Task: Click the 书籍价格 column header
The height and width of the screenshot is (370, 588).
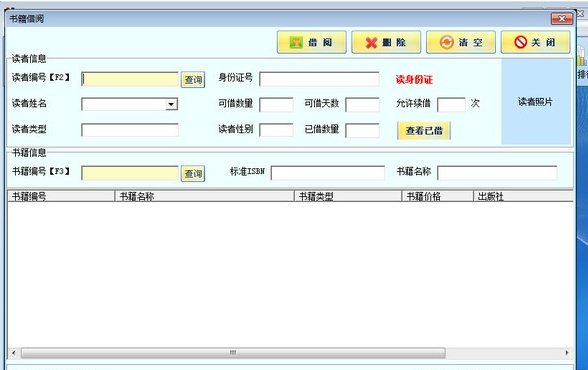Action: pyautogui.click(x=437, y=196)
